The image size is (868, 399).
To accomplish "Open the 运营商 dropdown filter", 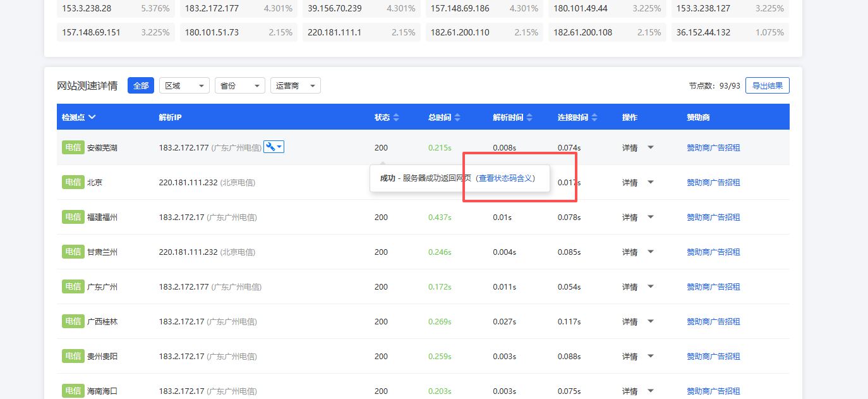I will 295,85.
